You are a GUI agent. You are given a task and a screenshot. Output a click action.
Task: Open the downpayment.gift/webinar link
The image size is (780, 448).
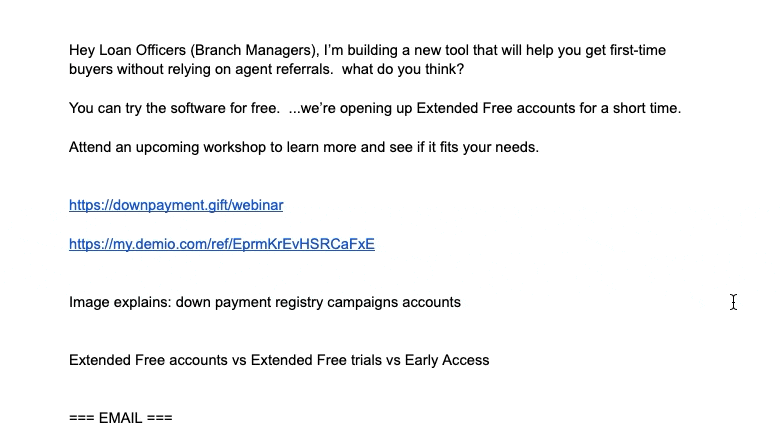pyautogui.click(x=176, y=205)
